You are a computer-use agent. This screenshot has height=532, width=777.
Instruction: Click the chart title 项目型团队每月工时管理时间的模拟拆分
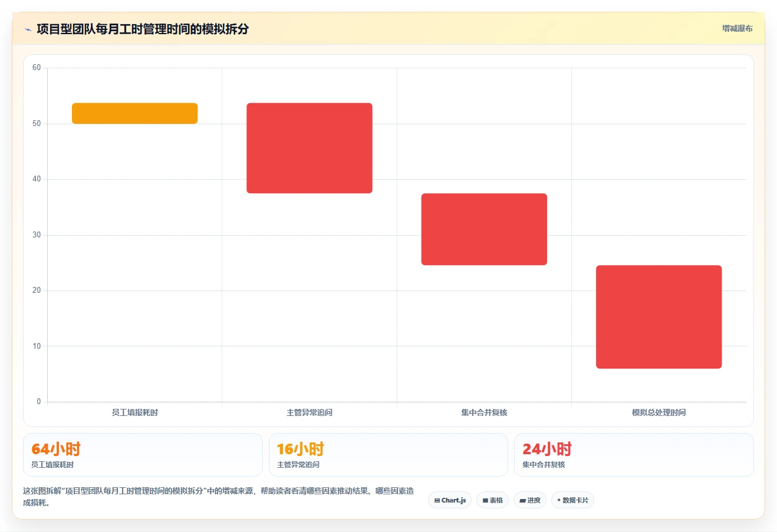point(143,29)
